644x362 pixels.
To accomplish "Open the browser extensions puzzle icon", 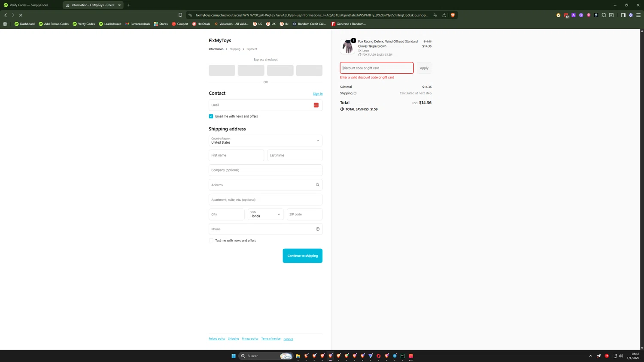I will tap(604, 15).
